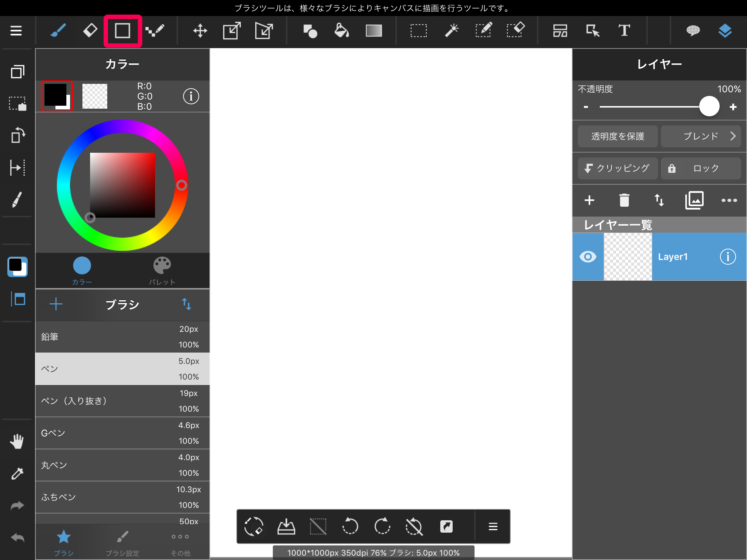Open the ブラシ設定 bottom tab
The image size is (747, 560).
tap(123, 542)
